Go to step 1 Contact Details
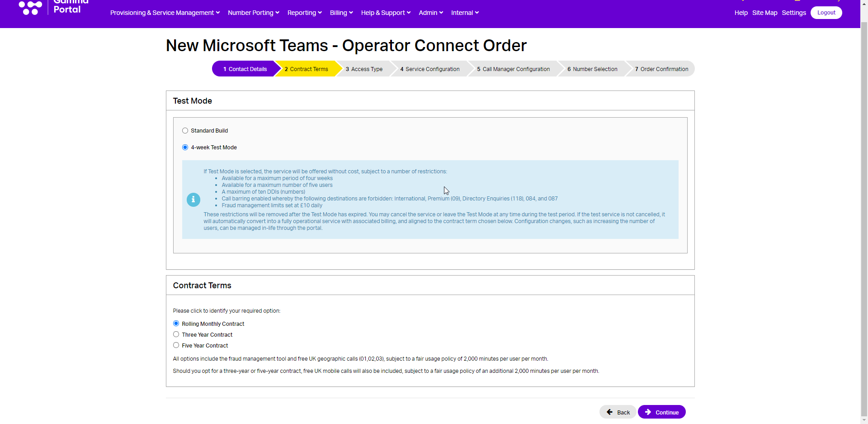The width and height of the screenshot is (868, 424). tap(245, 69)
